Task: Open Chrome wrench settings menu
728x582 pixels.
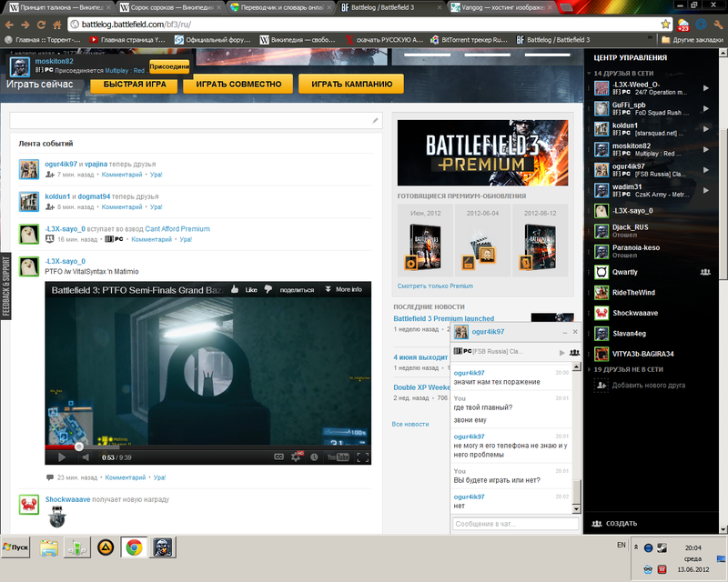Action: (x=718, y=25)
